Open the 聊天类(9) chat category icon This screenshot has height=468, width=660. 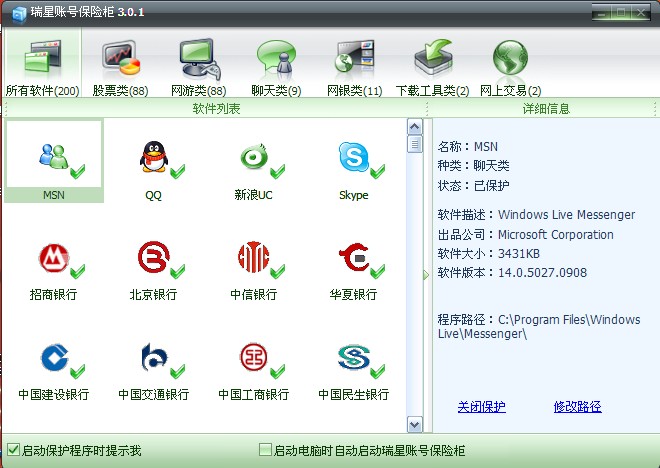276,59
